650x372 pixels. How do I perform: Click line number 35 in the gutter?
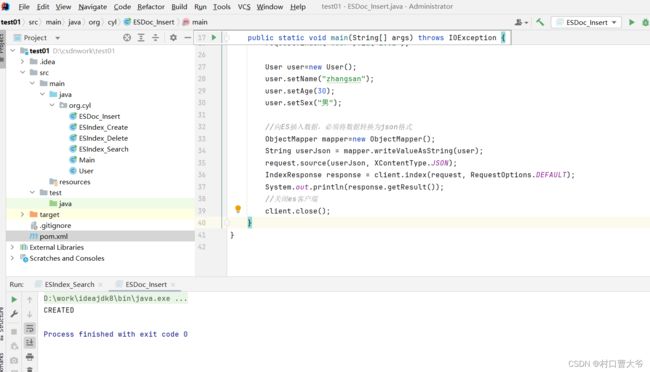pyautogui.click(x=202, y=163)
